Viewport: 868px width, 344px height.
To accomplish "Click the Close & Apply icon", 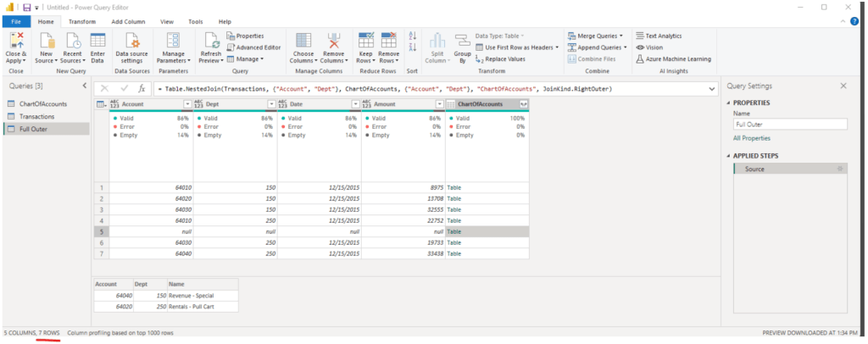I will pos(15,42).
